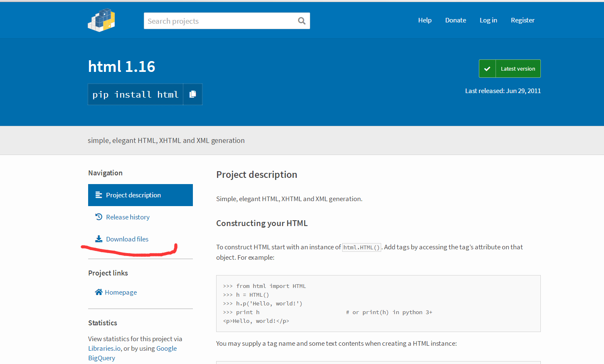Click the Latest version button

tap(510, 69)
